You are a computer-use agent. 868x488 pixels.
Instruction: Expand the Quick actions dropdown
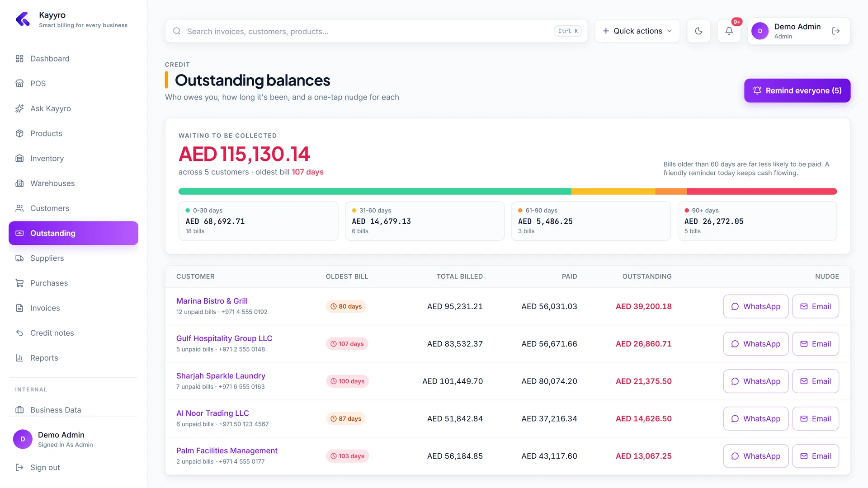click(637, 31)
